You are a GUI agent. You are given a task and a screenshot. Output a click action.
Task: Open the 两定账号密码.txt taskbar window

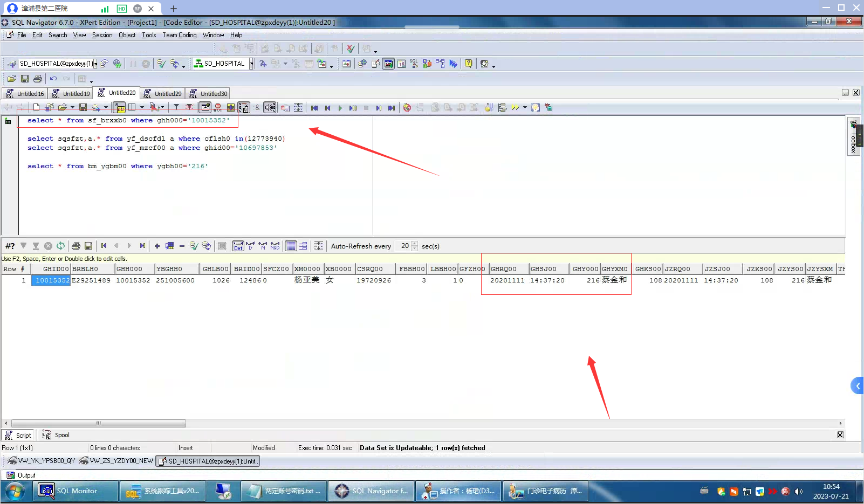coord(284,491)
